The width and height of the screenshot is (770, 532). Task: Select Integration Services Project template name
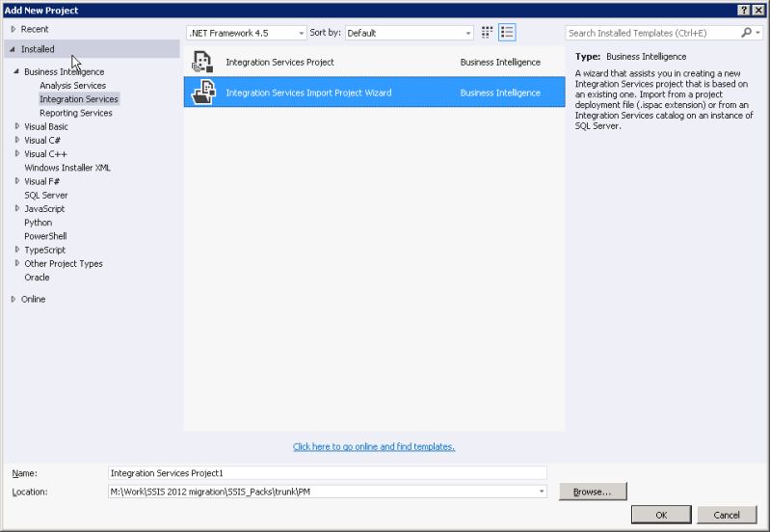pyautogui.click(x=279, y=63)
